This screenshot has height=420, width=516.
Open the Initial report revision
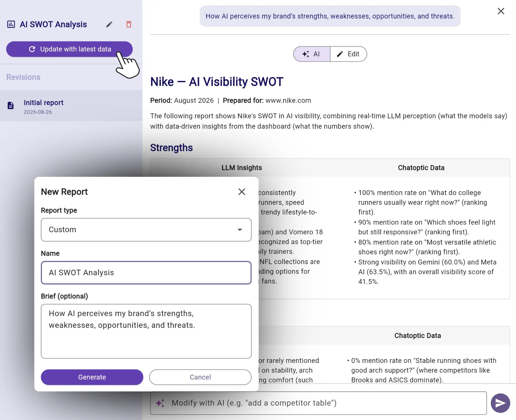[x=71, y=106]
